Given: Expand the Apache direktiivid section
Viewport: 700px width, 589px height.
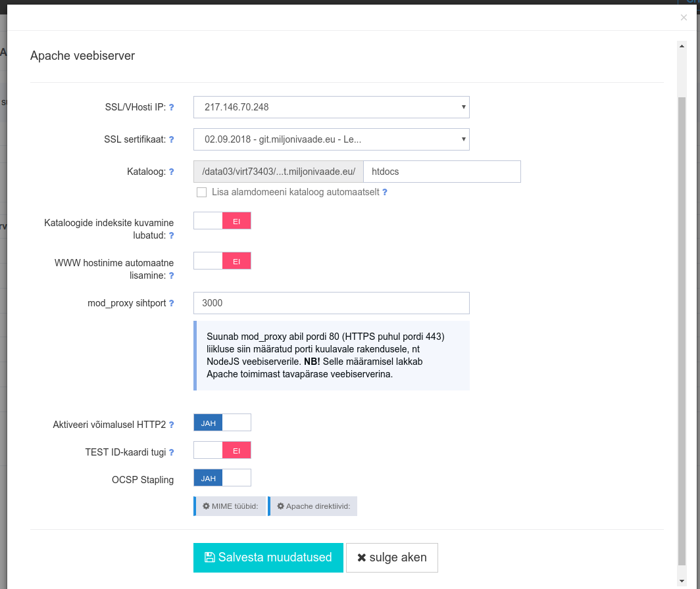Looking at the screenshot, I should tap(313, 506).
